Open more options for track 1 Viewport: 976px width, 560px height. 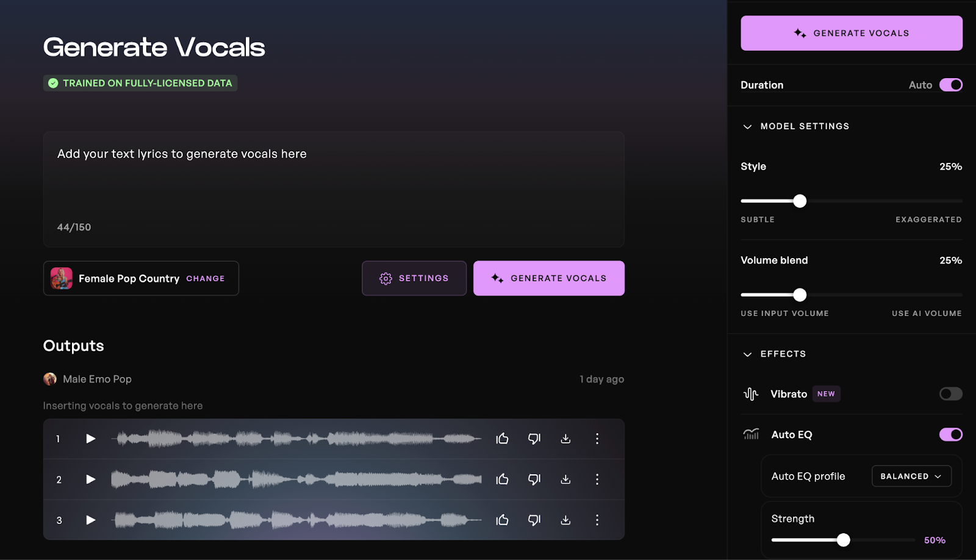(597, 439)
